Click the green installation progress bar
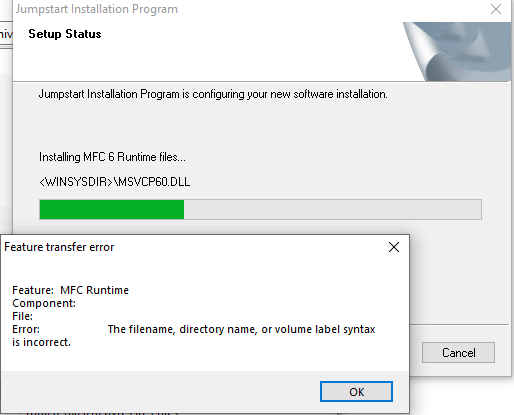 [x=112, y=209]
